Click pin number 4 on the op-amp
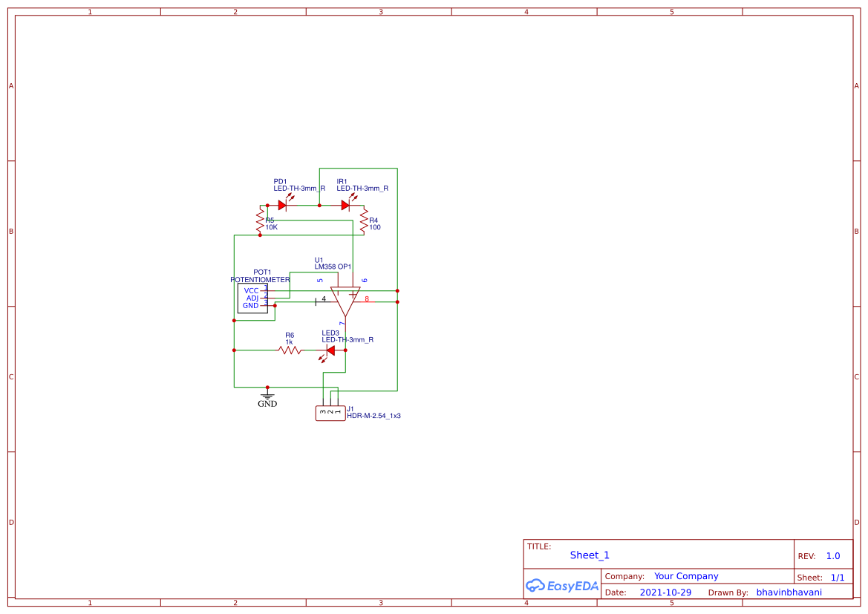868x614 pixels. [x=324, y=299]
